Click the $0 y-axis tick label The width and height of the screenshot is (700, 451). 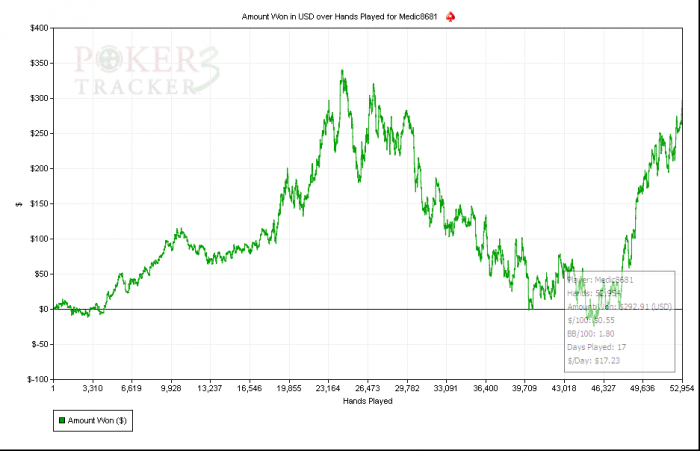tap(43, 309)
